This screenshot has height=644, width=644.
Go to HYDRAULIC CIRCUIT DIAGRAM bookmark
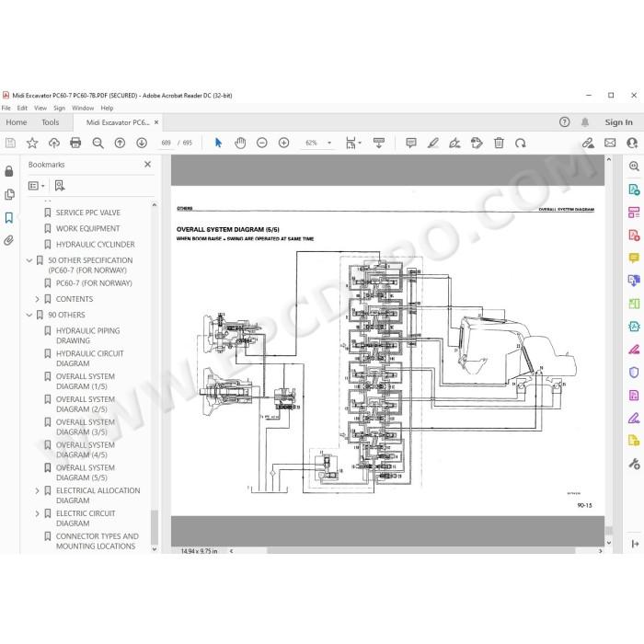(89, 359)
